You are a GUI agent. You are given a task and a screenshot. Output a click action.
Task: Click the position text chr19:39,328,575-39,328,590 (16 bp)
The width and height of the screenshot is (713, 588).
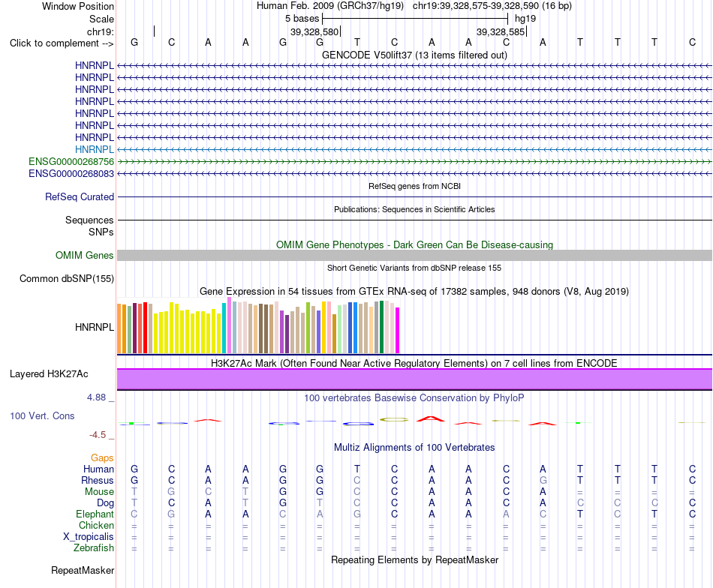(x=492, y=6)
